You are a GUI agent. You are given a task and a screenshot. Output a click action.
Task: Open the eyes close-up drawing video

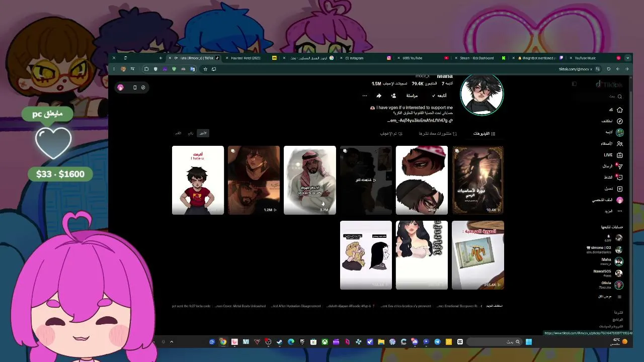pyautogui.click(x=422, y=180)
